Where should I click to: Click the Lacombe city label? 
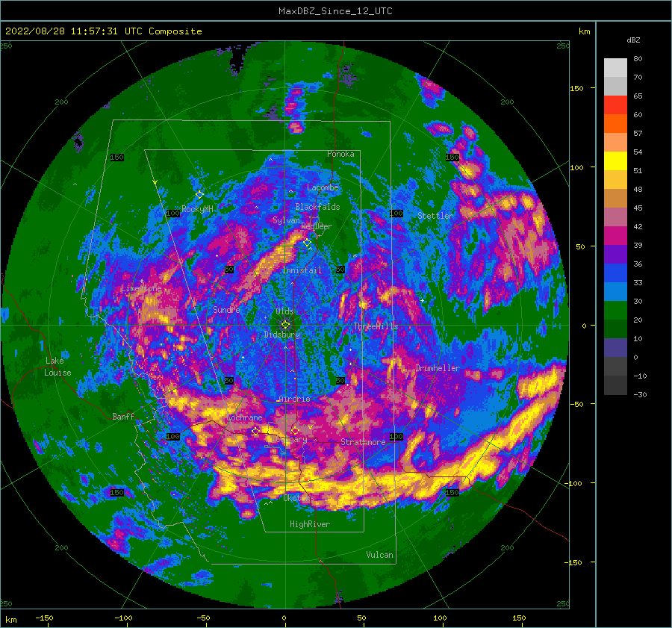[323, 187]
